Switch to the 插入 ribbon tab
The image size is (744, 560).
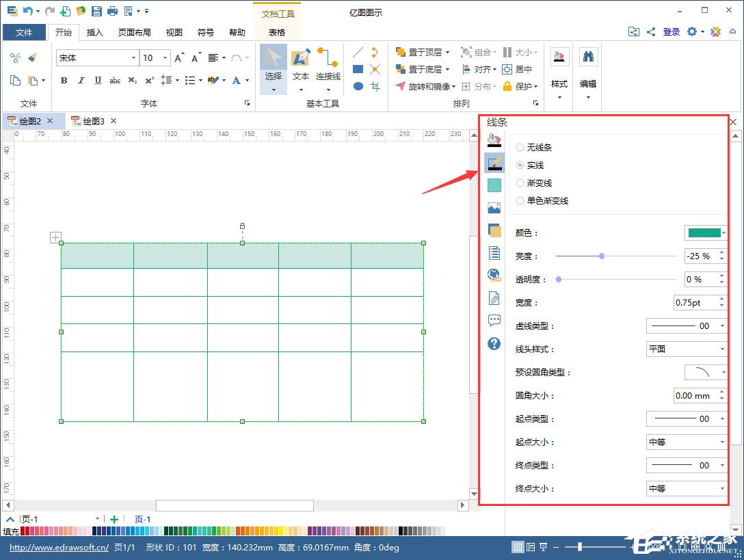point(94,32)
